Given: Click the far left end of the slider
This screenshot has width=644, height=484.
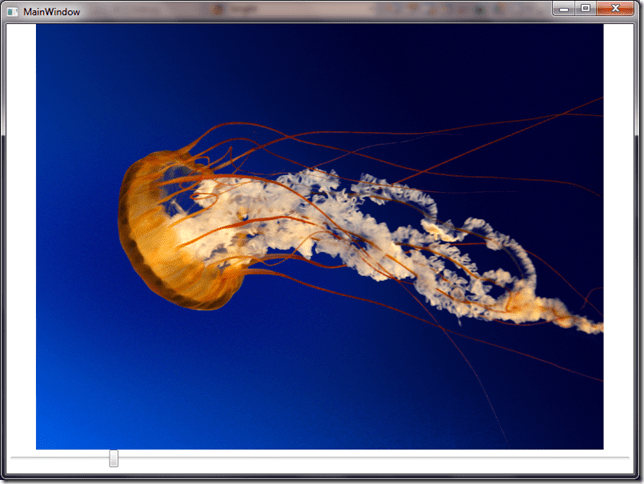Looking at the screenshot, I should [x=13, y=458].
